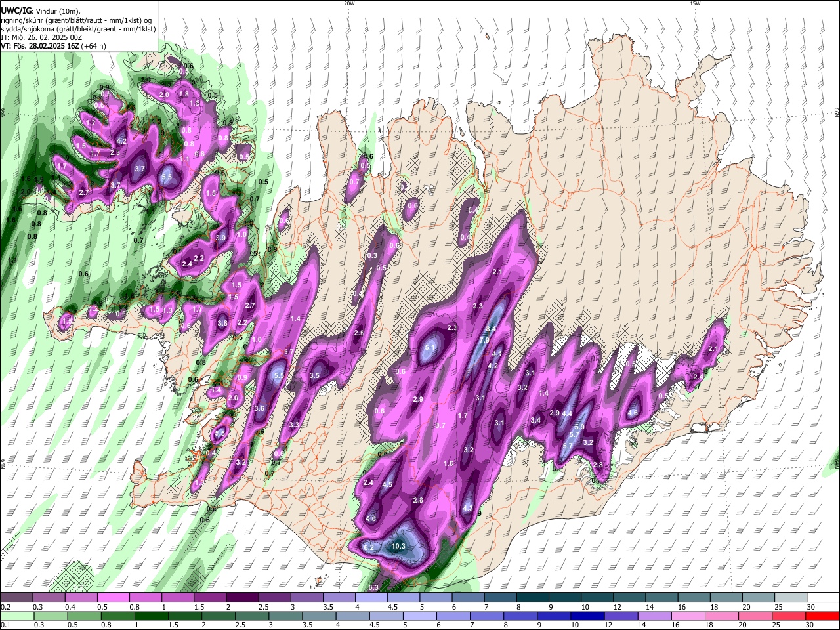Click the 3.8 precipitation value on the map
This screenshot has height=630, width=840.
[x=222, y=323]
